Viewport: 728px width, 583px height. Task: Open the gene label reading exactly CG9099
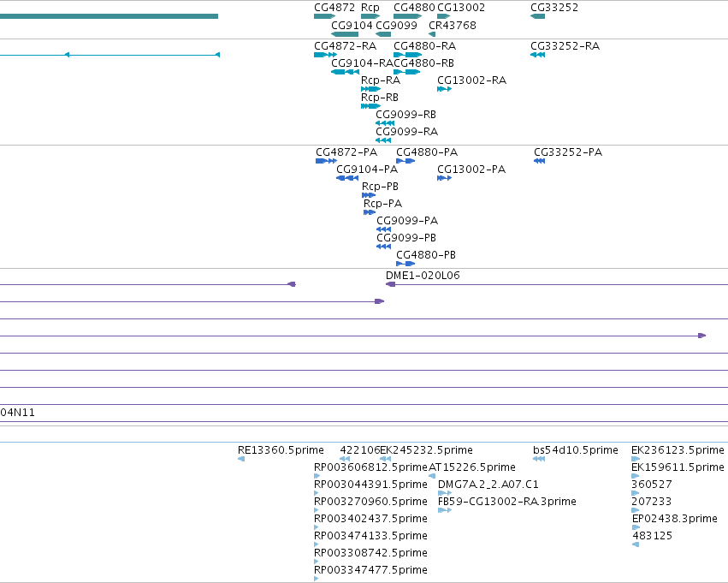396,25
